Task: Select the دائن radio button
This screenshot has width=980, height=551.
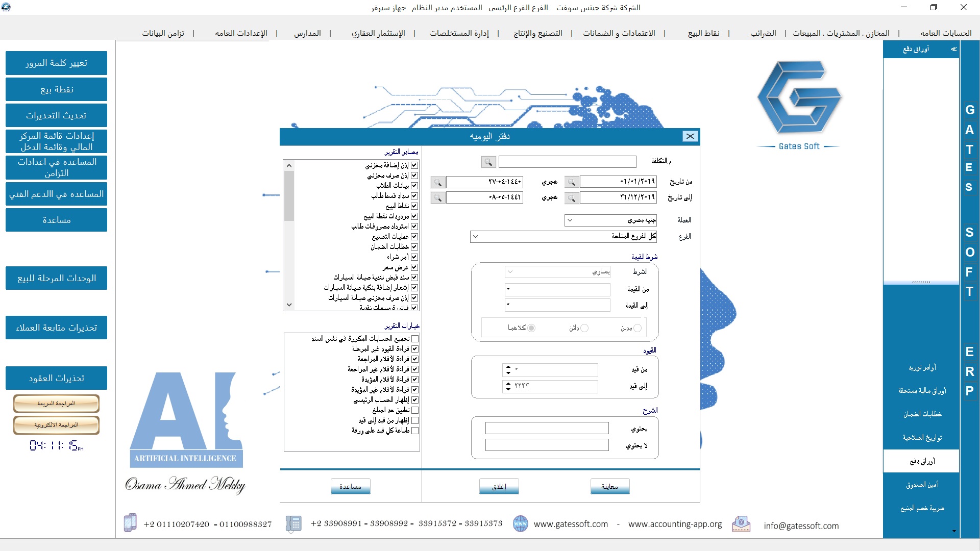Action: 584,328
